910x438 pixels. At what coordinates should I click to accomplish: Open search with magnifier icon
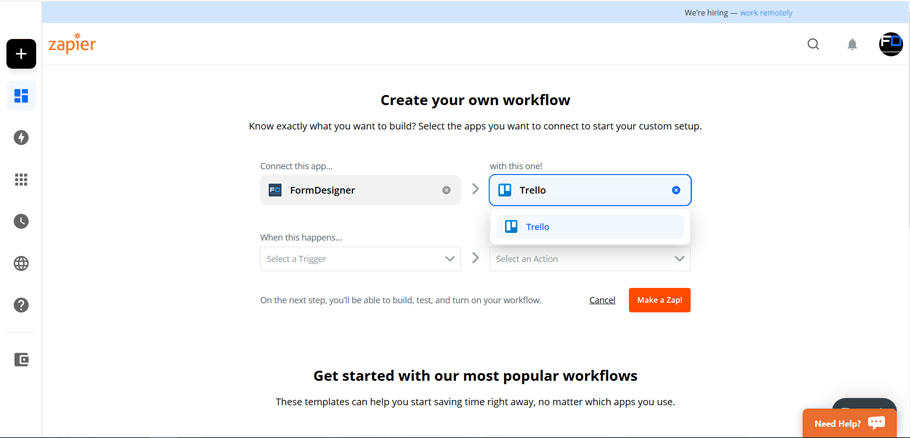[813, 44]
